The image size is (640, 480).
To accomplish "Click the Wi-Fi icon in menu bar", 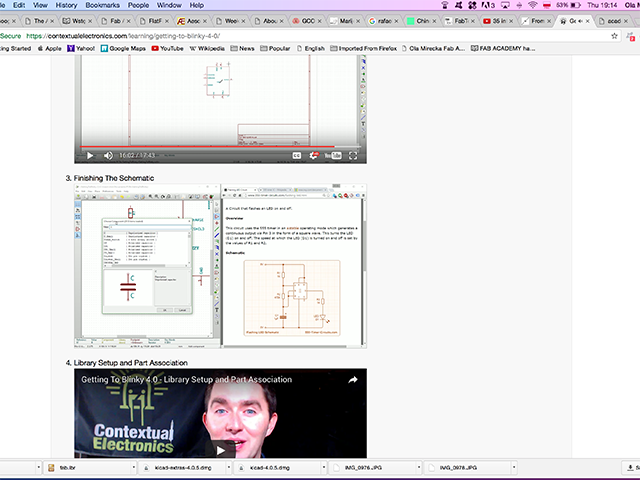I will [532, 5].
